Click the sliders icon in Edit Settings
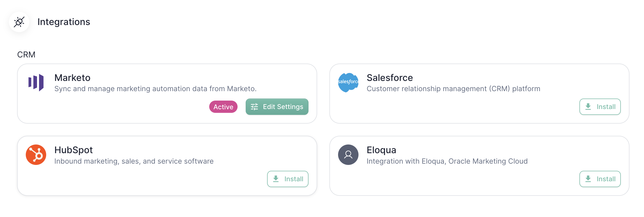Image resolution: width=644 pixels, height=217 pixels. (254, 107)
